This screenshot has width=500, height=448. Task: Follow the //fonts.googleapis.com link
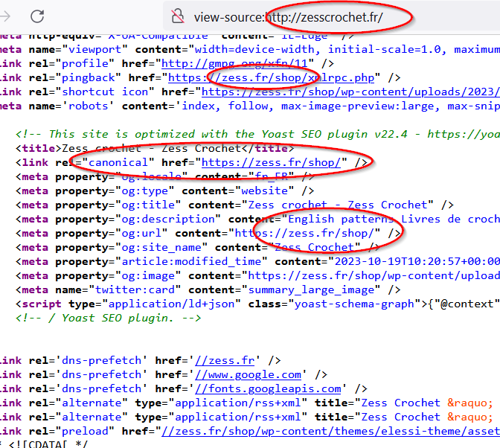(x=266, y=388)
